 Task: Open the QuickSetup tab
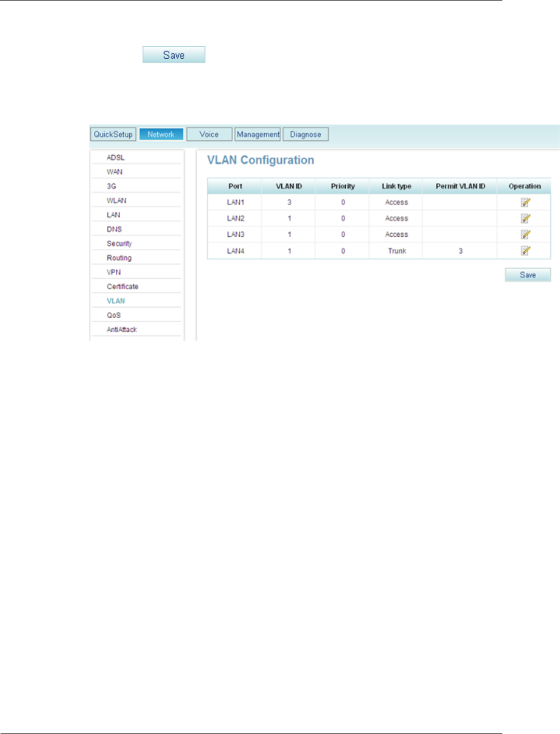point(113,134)
